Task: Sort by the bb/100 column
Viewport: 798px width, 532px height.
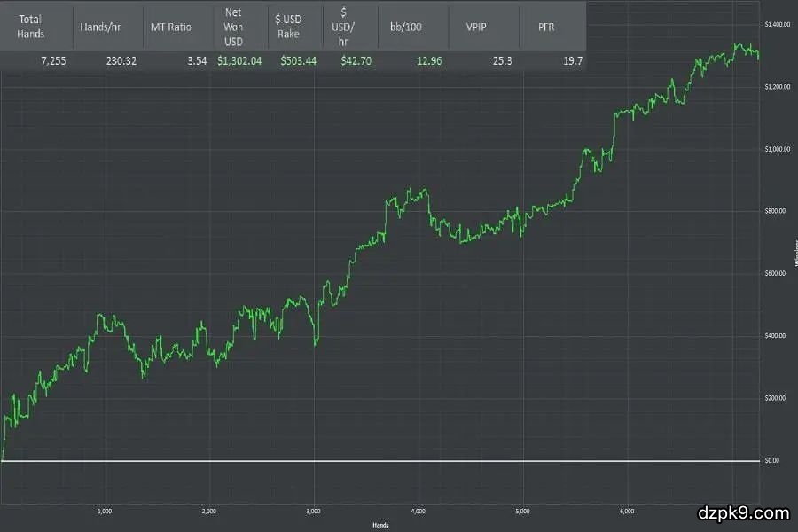Action: [406, 27]
